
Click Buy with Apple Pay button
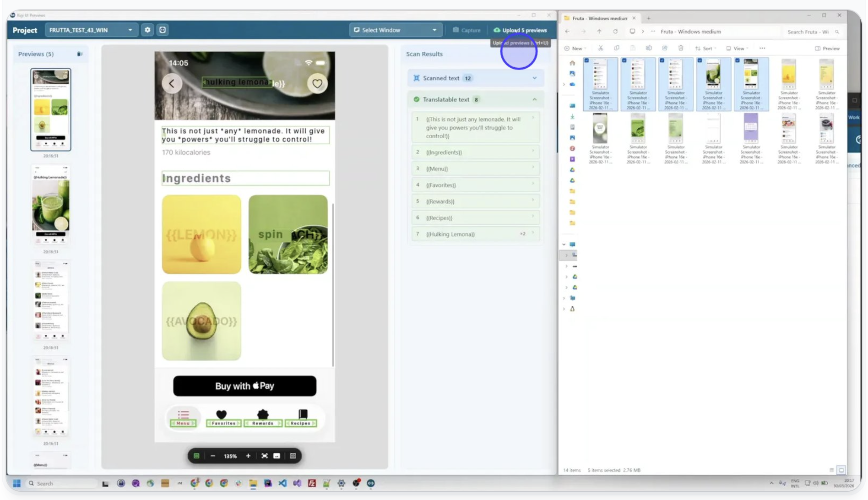pos(244,386)
